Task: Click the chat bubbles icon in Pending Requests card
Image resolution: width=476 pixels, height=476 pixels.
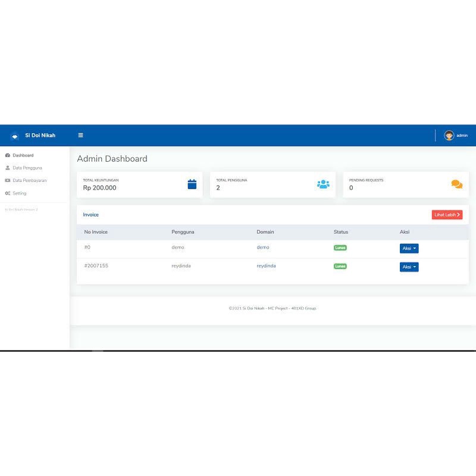Action: 456,184
